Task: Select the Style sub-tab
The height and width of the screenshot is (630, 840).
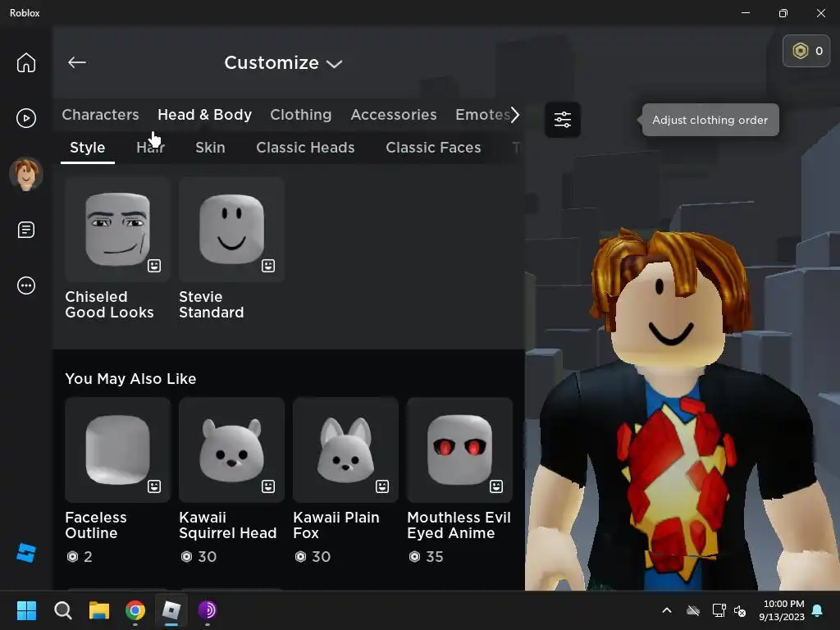Action: [87, 148]
